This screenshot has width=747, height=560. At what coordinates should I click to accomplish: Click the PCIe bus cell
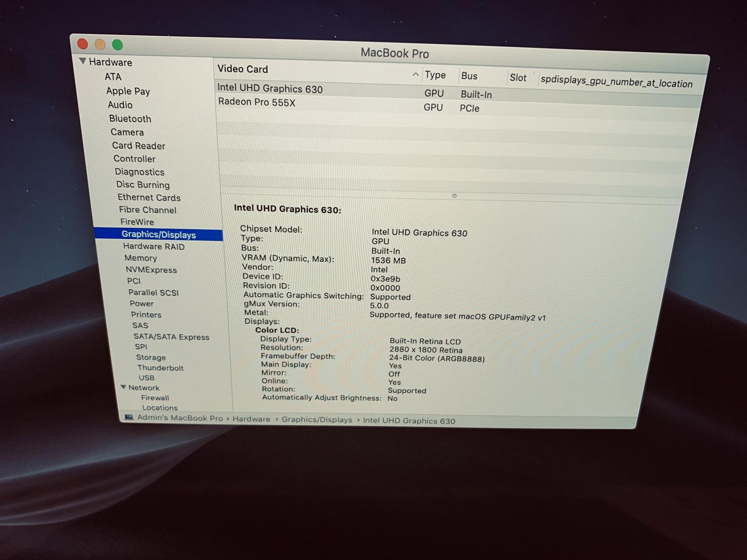click(469, 108)
